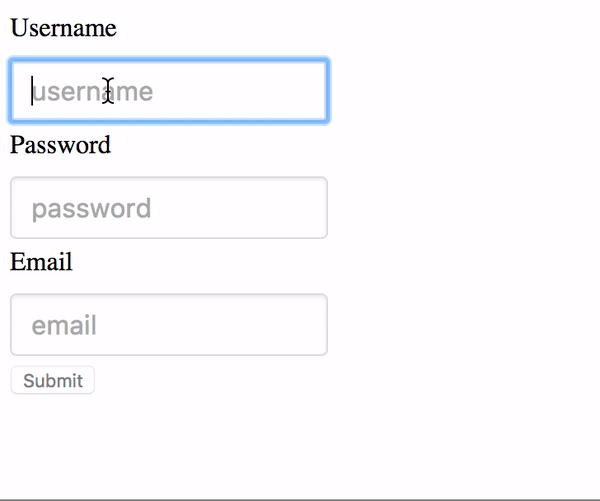
Task: Focus the username input field
Action: (x=169, y=91)
